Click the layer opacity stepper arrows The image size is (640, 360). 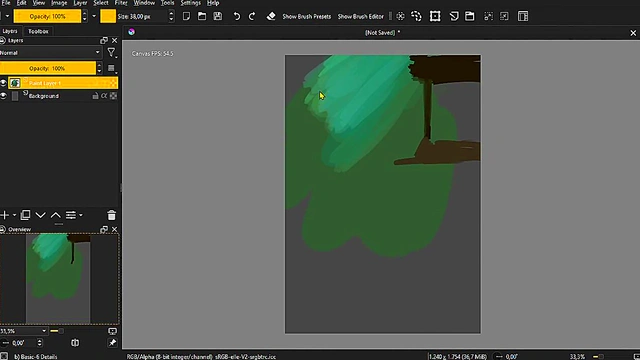click(x=99, y=68)
